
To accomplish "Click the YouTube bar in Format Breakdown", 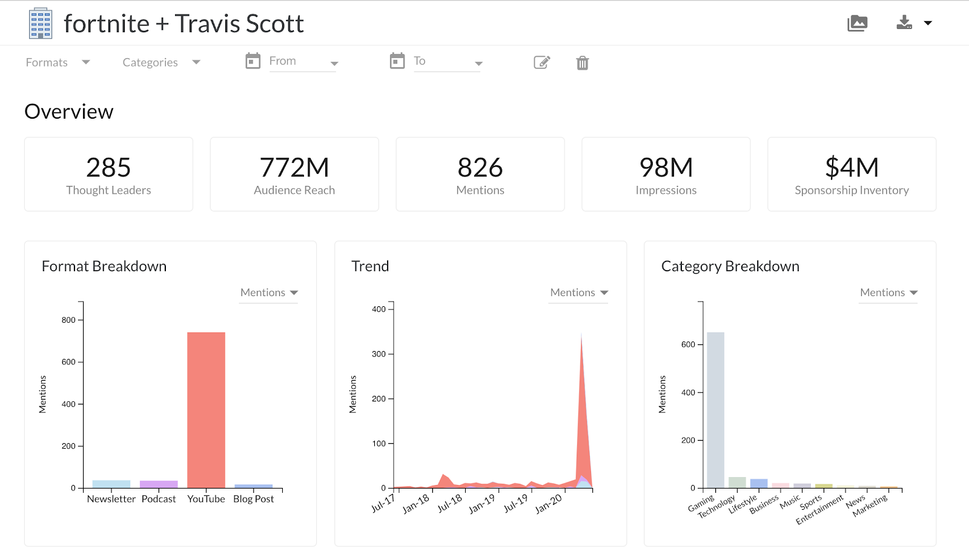I will (x=206, y=410).
